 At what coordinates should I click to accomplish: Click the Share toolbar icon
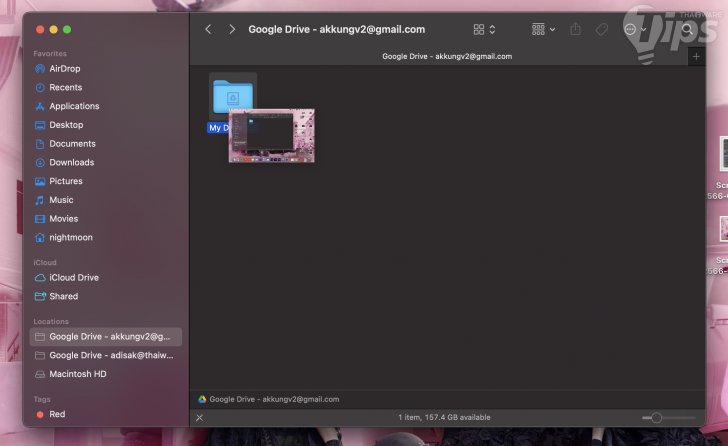pos(575,29)
